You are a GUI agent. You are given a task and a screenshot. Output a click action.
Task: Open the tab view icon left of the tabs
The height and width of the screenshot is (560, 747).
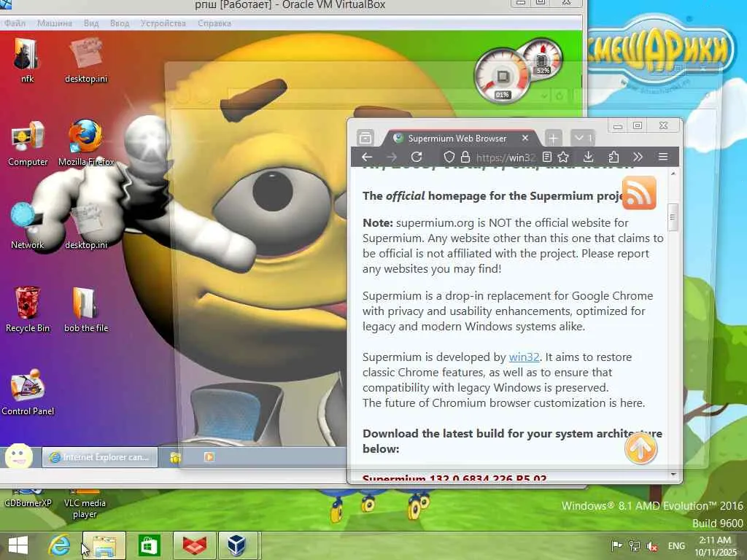[365, 138]
